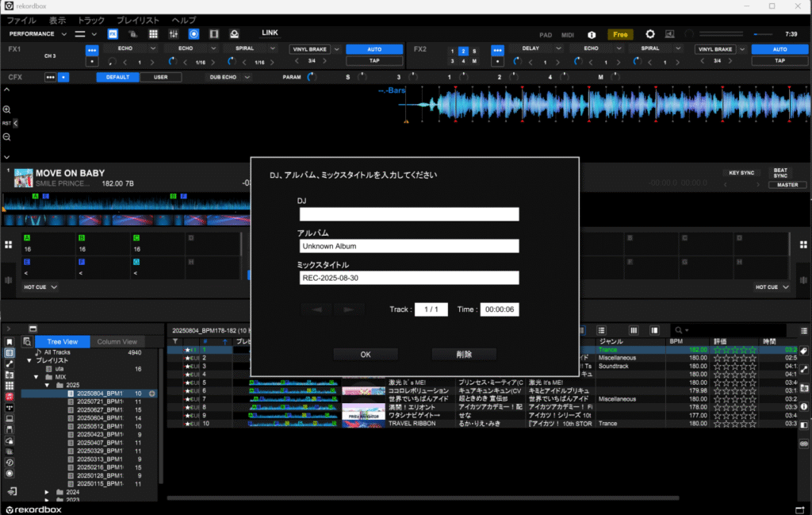Click the CFX options three-dots button
The width and height of the screenshot is (812, 515).
(50, 77)
